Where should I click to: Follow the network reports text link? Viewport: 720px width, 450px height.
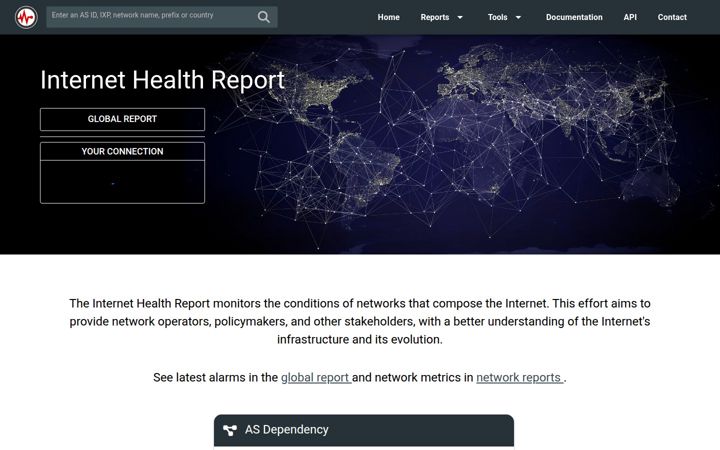point(519,377)
